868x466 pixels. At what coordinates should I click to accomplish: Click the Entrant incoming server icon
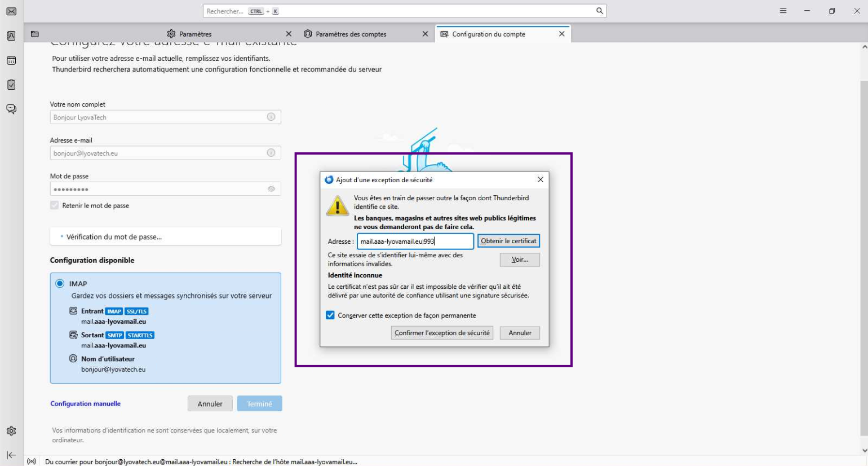pyautogui.click(x=73, y=311)
